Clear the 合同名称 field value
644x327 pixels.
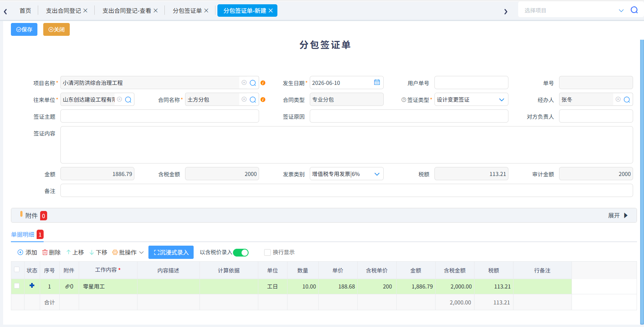coord(244,99)
